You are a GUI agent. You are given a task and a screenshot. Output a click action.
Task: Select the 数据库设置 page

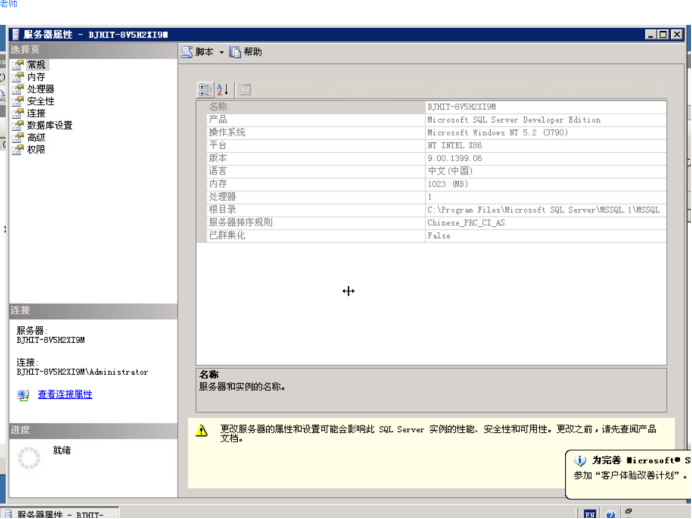pyautogui.click(x=49, y=125)
